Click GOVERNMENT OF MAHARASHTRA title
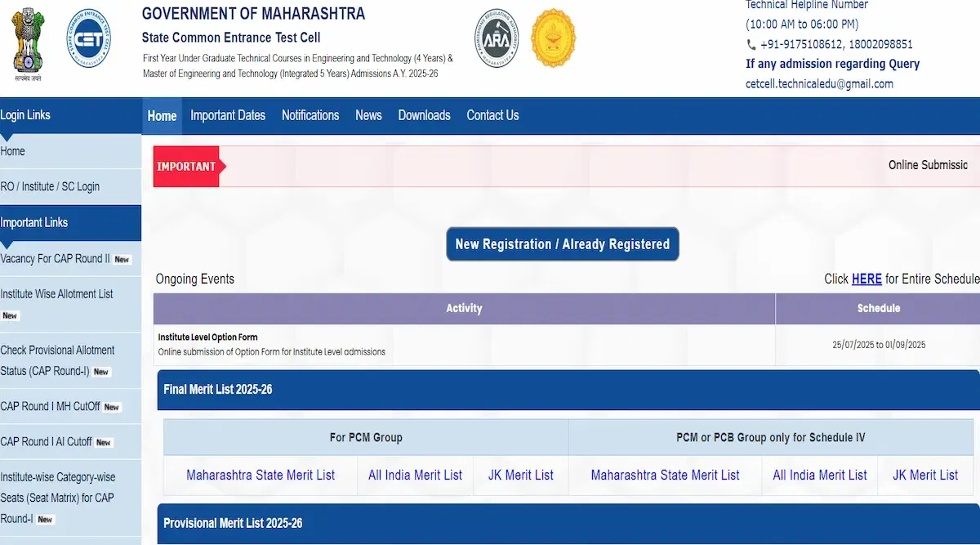This screenshot has width=980, height=545. (x=254, y=13)
